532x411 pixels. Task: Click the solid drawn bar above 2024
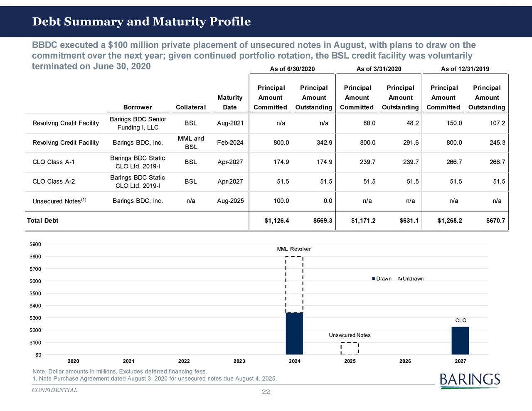coord(294,333)
